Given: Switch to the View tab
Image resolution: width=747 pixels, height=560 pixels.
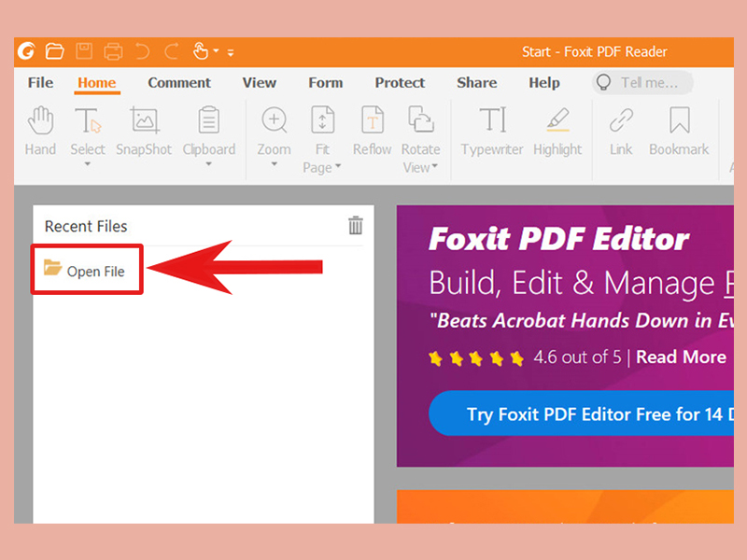Looking at the screenshot, I should tap(260, 83).
